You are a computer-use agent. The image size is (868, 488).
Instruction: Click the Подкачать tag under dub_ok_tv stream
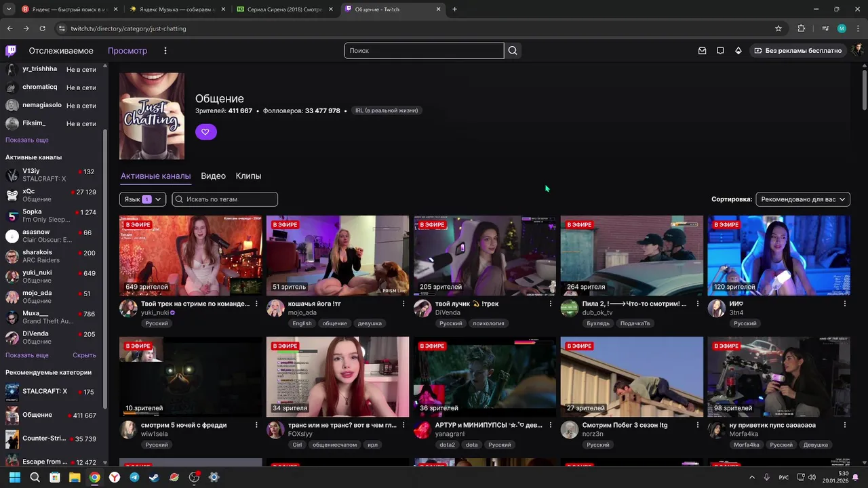[x=636, y=323]
